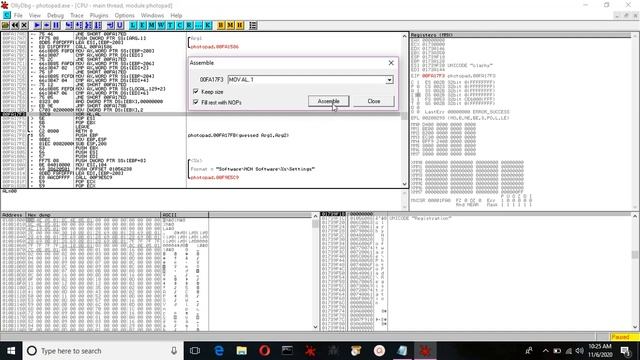Click the Close program X toolbar icon
The width and height of the screenshot is (640, 360).
coord(24,25)
